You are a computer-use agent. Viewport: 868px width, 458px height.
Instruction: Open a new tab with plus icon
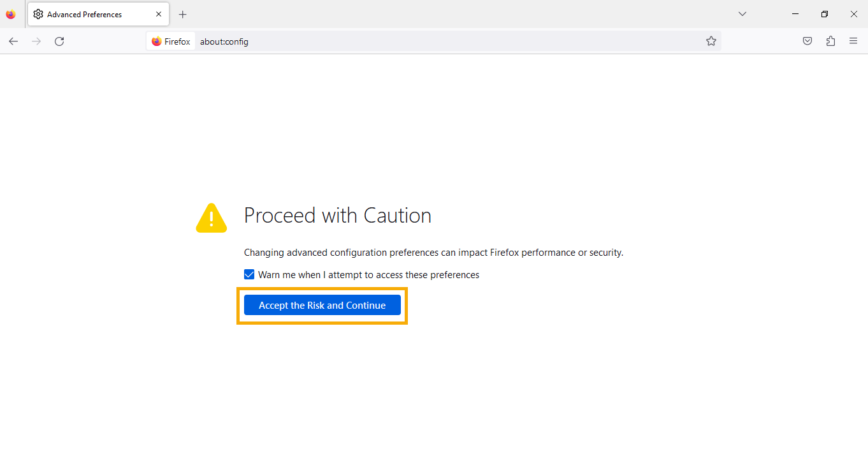(183, 14)
